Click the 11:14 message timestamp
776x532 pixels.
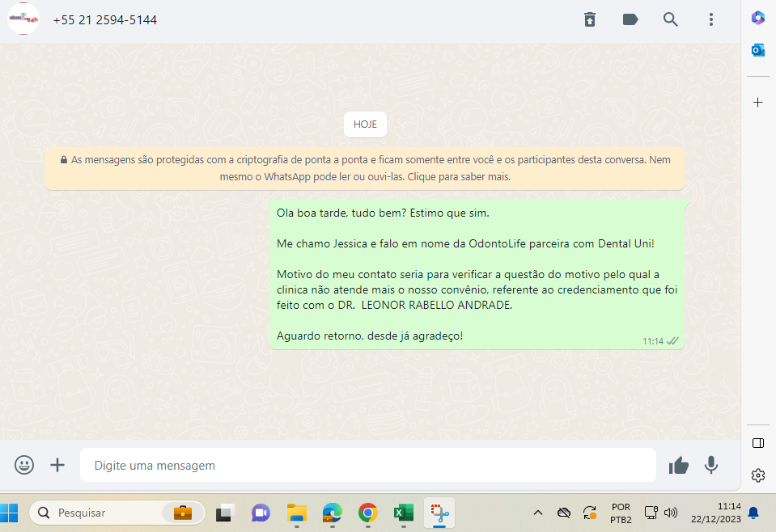[653, 341]
